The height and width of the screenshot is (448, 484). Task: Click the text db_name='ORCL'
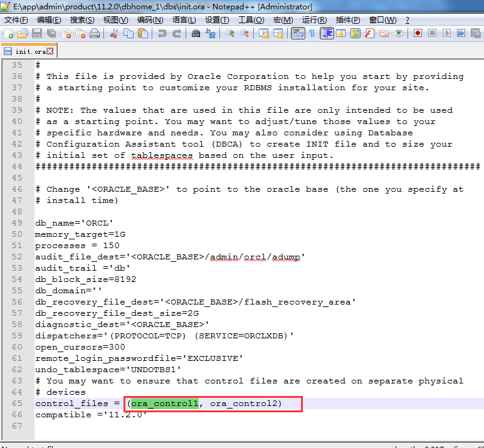(74, 223)
